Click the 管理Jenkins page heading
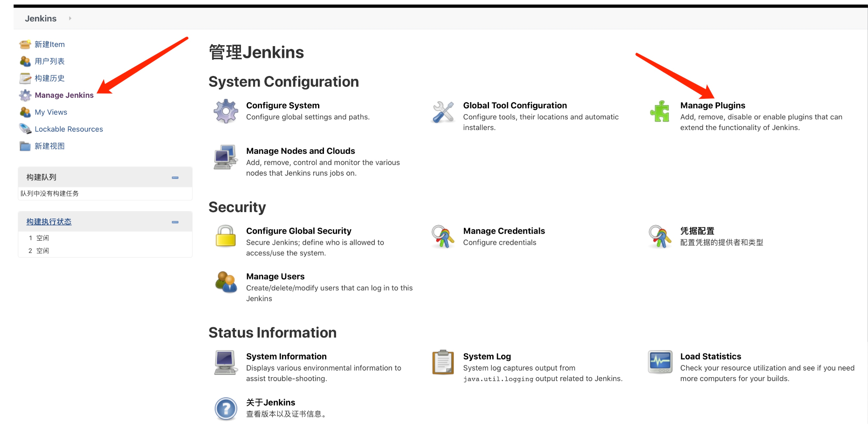 (x=256, y=52)
